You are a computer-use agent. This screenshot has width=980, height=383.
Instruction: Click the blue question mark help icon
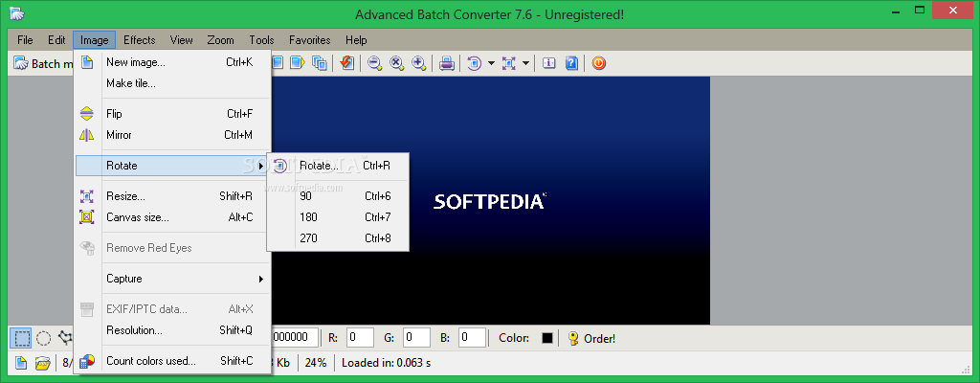571,63
